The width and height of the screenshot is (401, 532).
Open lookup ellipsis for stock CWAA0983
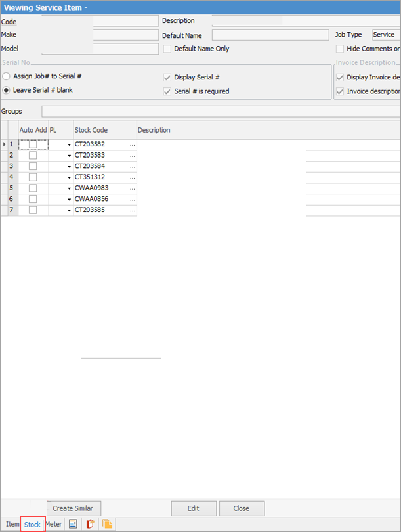coord(132,188)
